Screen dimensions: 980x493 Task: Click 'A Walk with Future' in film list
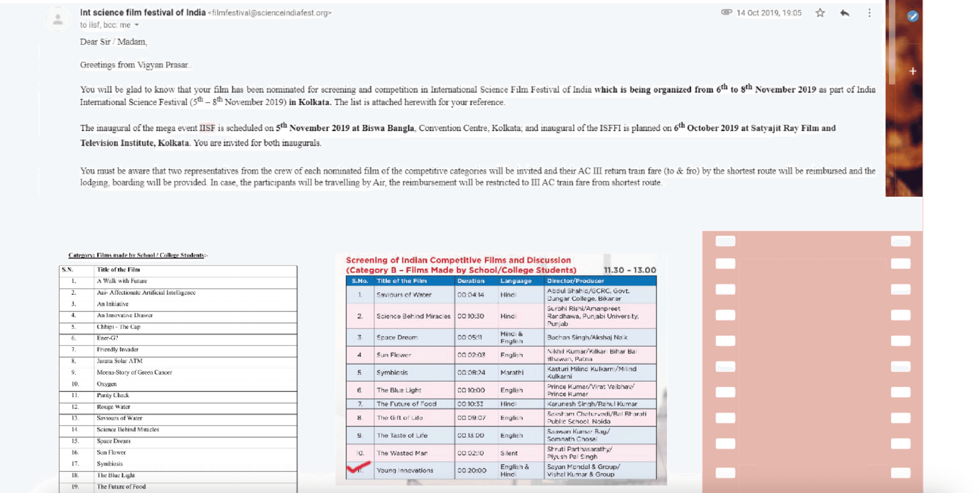click(x=122, y=281)
